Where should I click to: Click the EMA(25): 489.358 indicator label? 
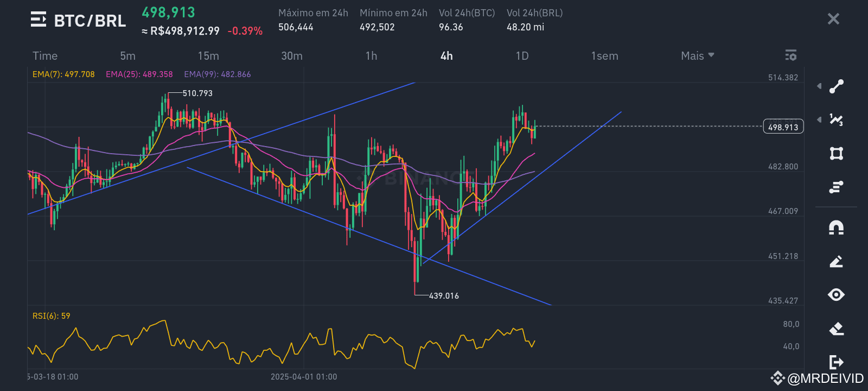click(139, 74)
